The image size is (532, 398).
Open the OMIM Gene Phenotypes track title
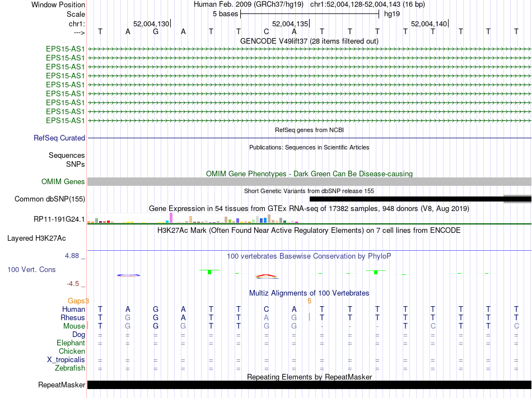click(309, 174)
